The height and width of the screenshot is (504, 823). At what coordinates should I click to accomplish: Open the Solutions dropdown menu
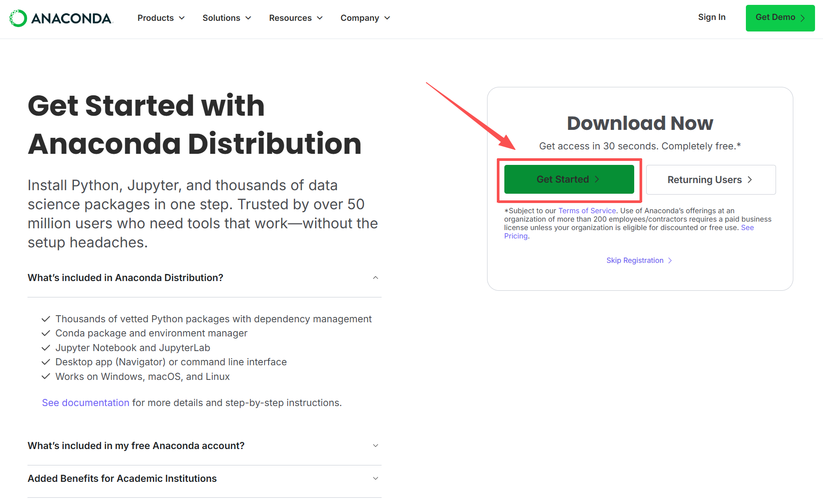pos(226,18)
